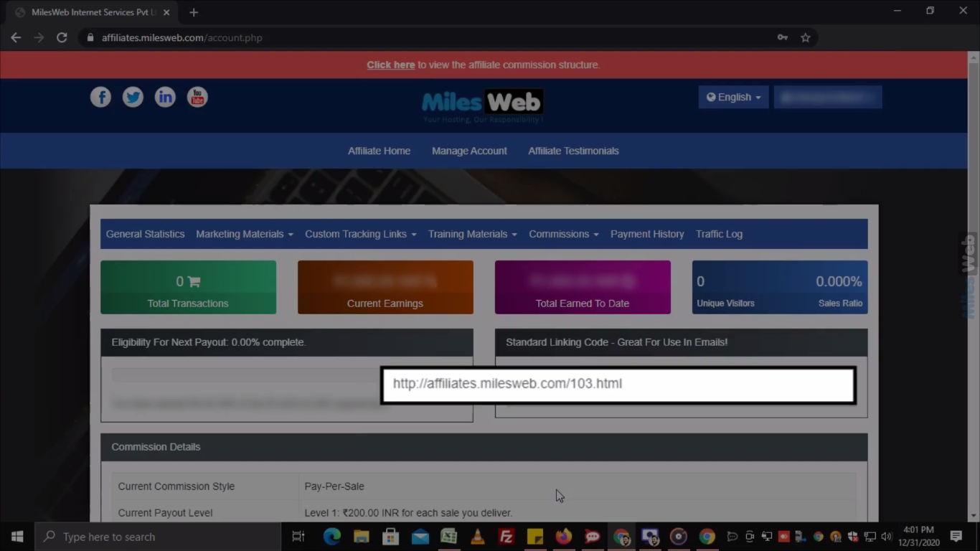The image size is (980, 551).
Task: Open the Facebook social icon
Action: (100, 97)
